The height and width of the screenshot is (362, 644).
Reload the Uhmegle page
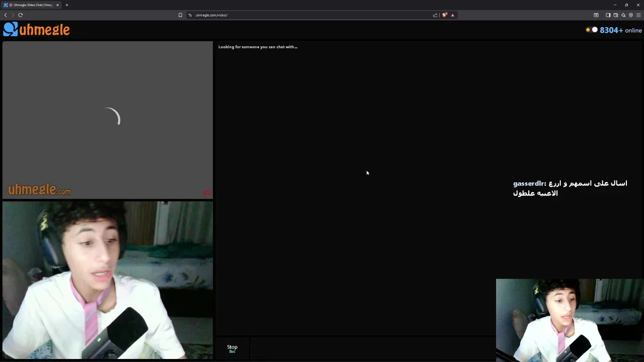click(21, 15)
